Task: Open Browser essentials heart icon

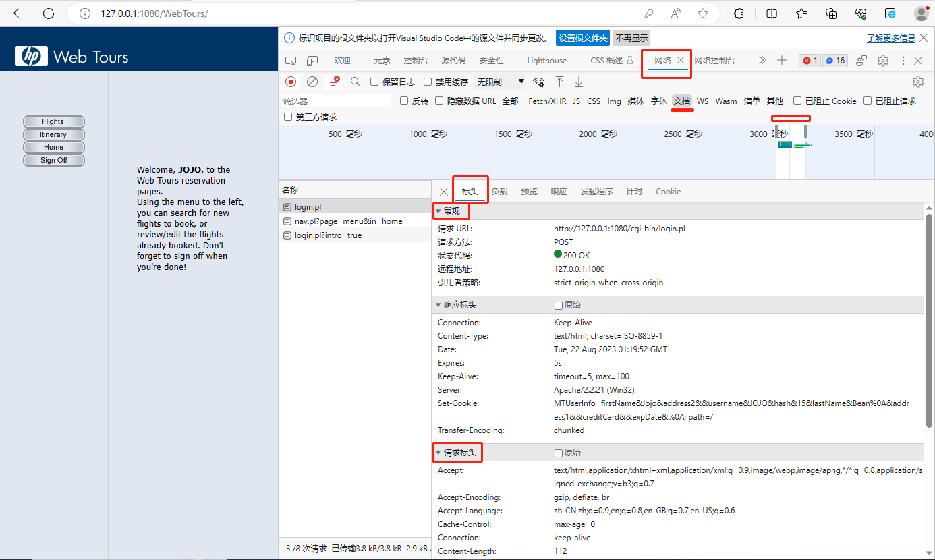Action: 861,13
